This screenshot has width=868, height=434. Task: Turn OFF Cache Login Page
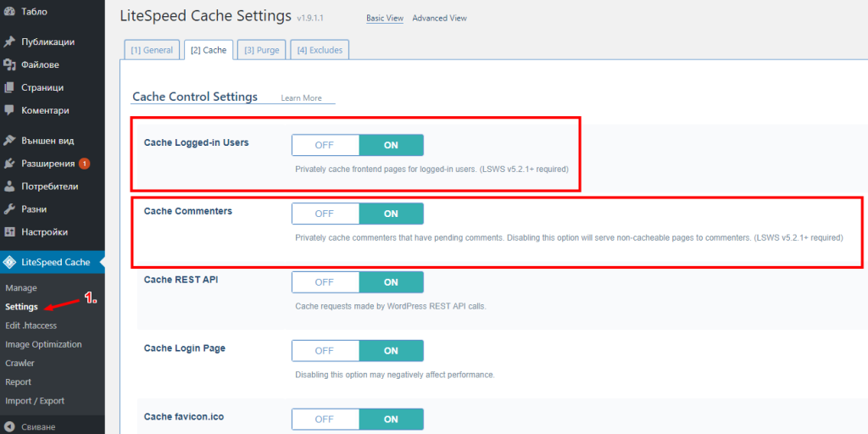click(x=325, y=350)
